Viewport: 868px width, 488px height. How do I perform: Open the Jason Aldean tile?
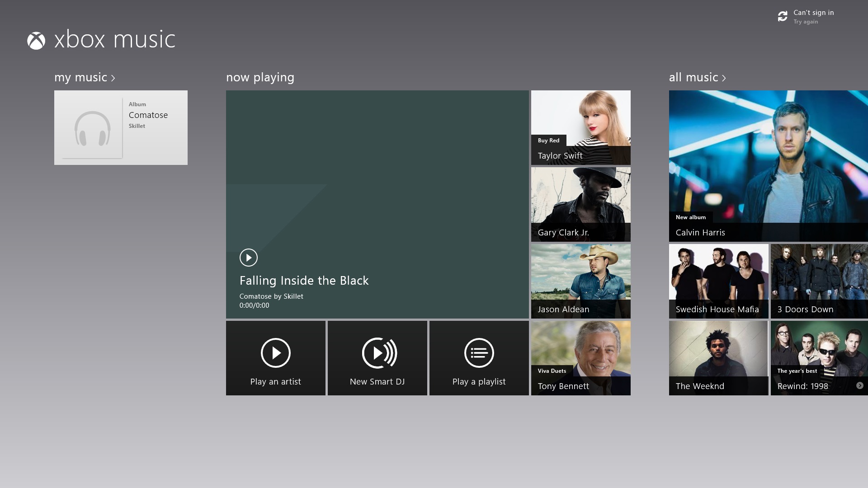pyautogui.click(x=581, y=281)
